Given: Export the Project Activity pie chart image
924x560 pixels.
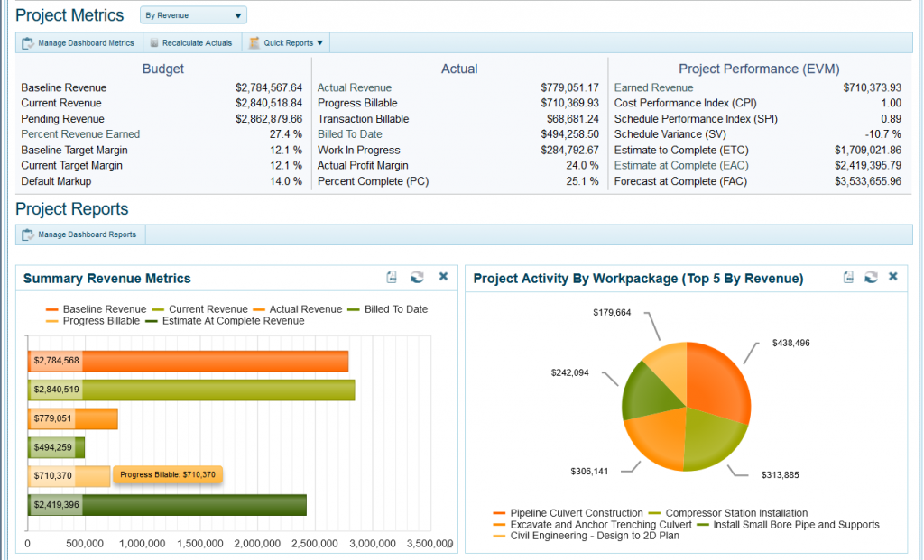Looking at the screenshot, I should (x=846, y=277).
